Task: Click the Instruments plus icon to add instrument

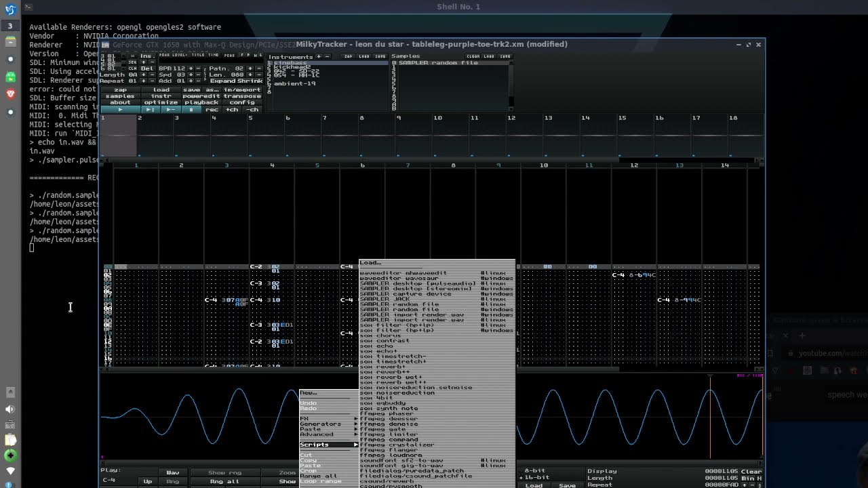Action: click(x=318, y=57)
